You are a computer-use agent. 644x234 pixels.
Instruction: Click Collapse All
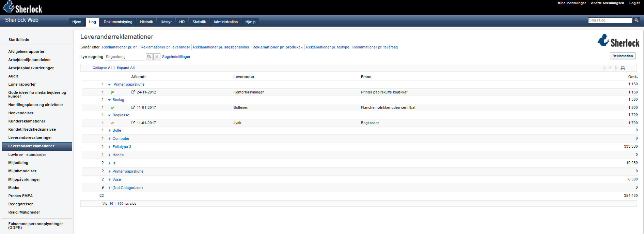click(102, 68)
